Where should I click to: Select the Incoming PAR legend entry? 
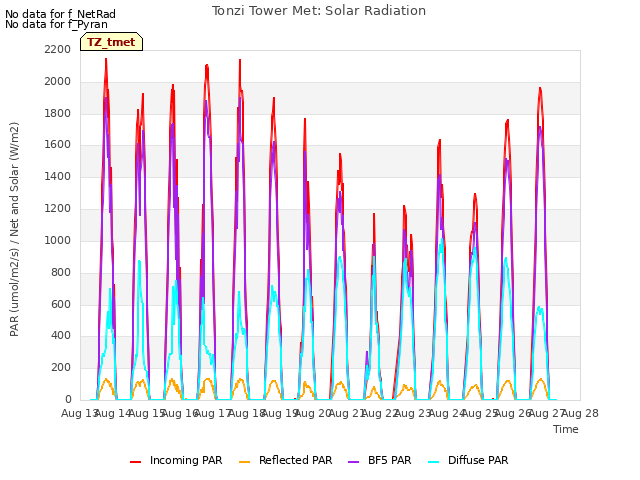pyautogui.click(x=176, y=460)
